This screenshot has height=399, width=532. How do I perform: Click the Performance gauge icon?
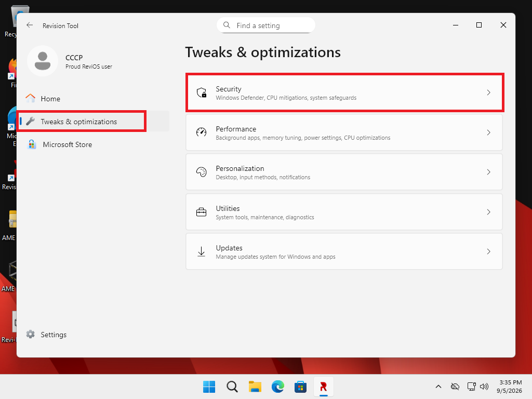[202, 132]
